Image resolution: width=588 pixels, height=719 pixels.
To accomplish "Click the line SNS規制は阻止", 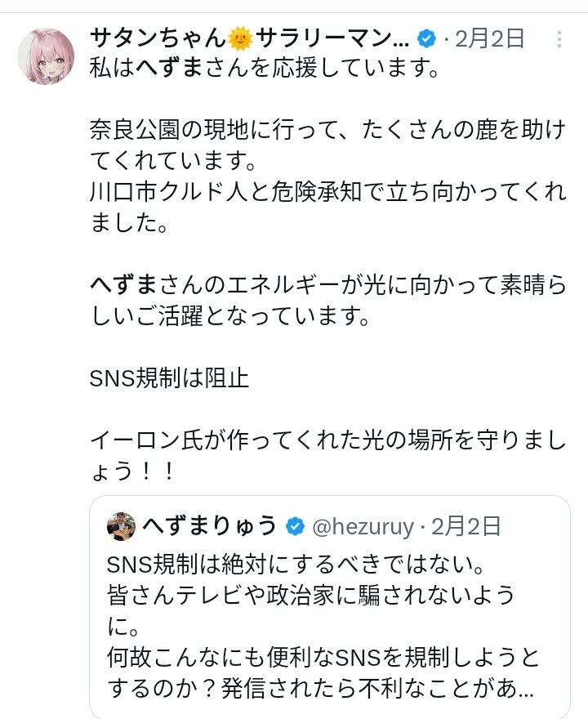I will (x=169, y=379).
